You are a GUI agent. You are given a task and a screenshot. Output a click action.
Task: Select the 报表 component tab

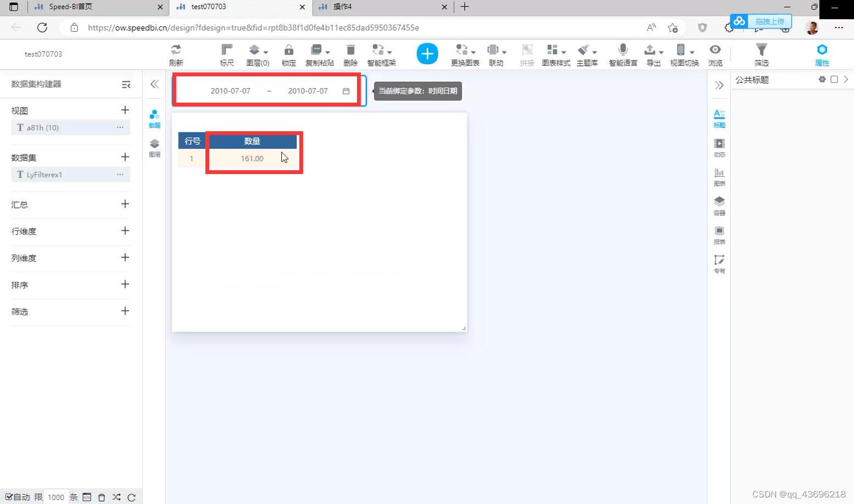[x=719, y=235]
